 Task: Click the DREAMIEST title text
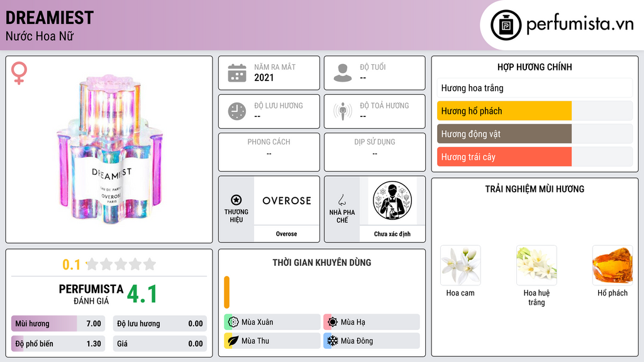coord(50,18)
